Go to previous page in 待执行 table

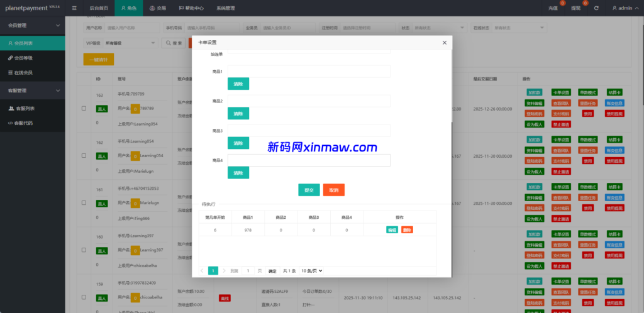(x=202, y=271)
